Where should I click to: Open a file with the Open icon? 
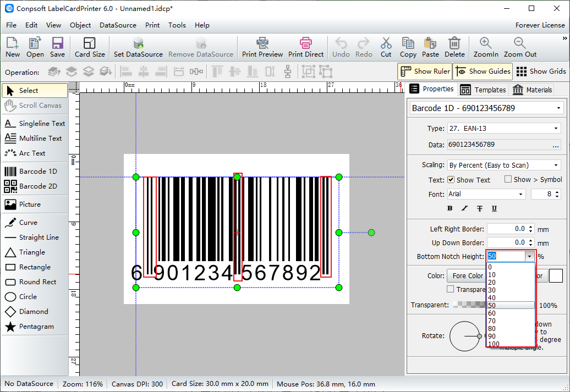tap(35, 47)
